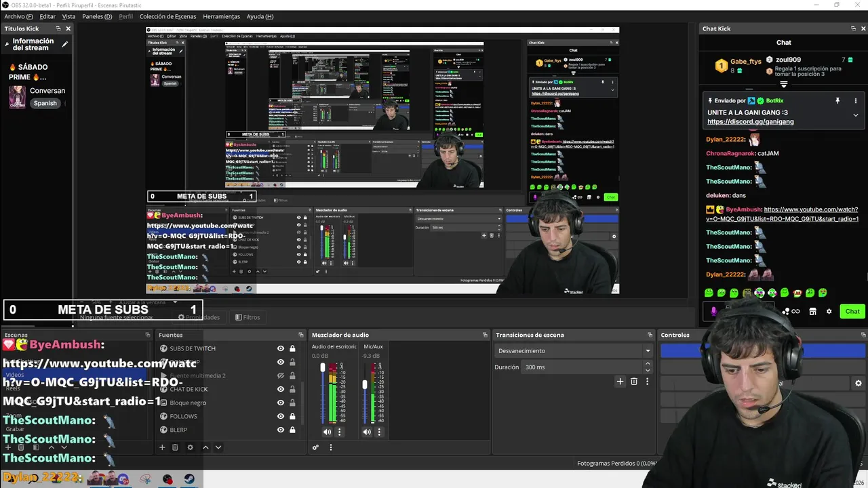Delete selected source with Fuentes trash icon
This screenshot has height=488, width=868.
[x=175, y=447]
